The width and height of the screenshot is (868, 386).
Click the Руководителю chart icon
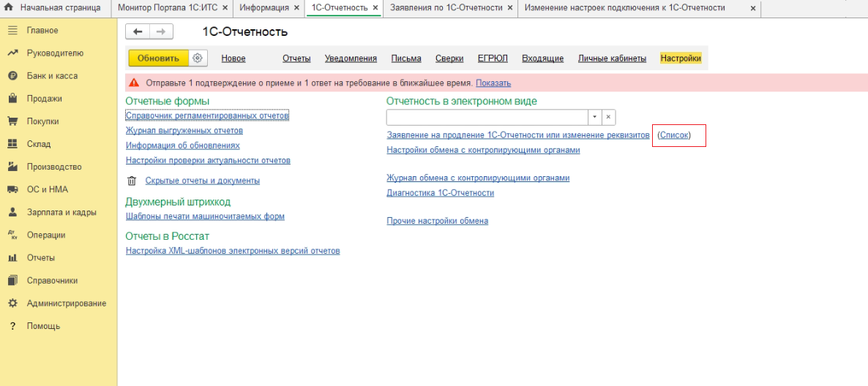click(12, 53)
